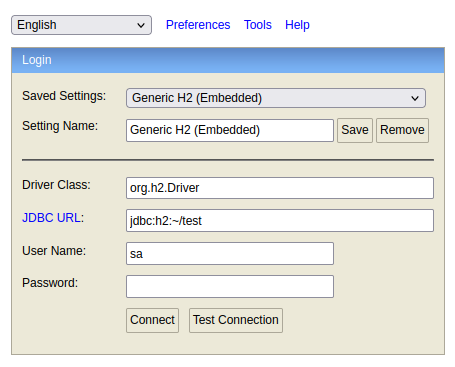The height and width of the screenshot is (367, 455).
Task: Open the Preferences link
Action: [198, 25]
